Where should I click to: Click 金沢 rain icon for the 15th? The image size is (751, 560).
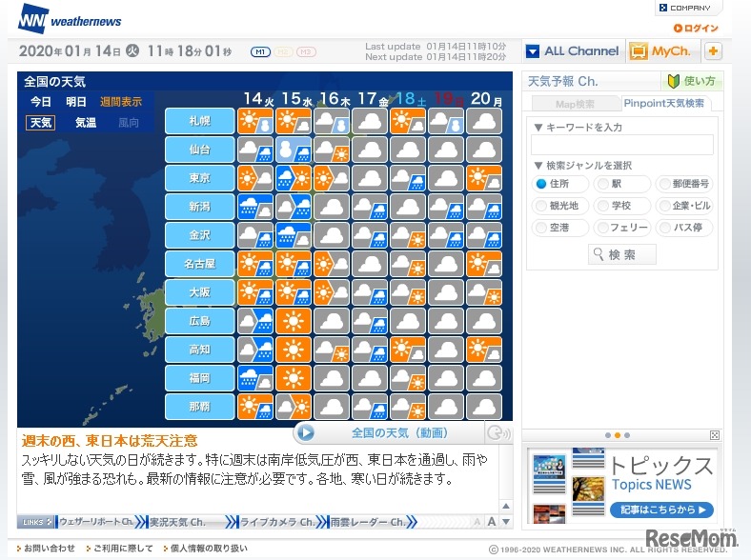point(294,235)
